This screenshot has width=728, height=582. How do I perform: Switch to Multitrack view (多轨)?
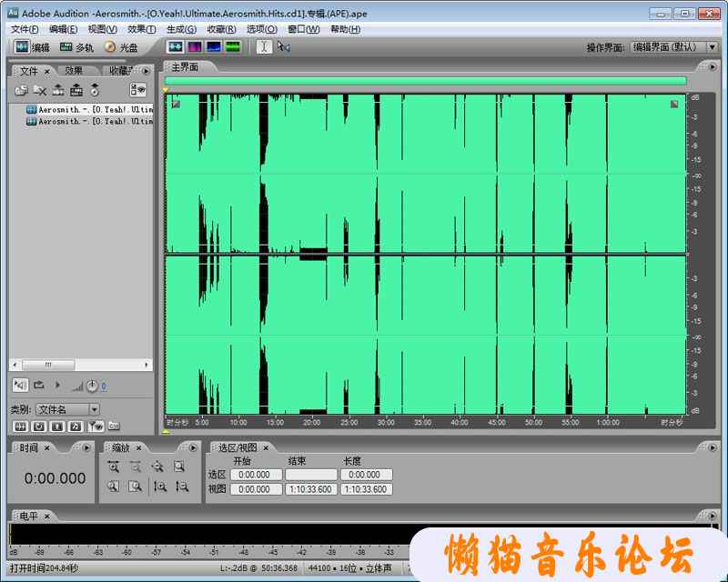pyautogui.click(x=77, y=47)
